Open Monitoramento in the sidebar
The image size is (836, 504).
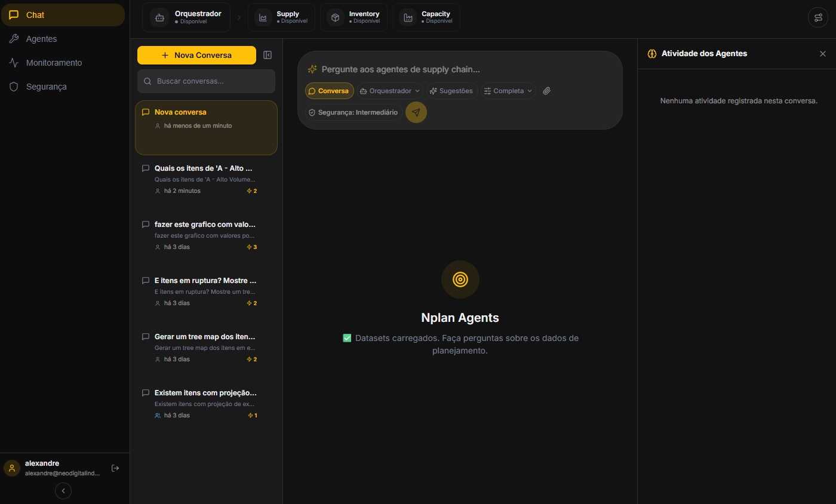coord(63,63)
